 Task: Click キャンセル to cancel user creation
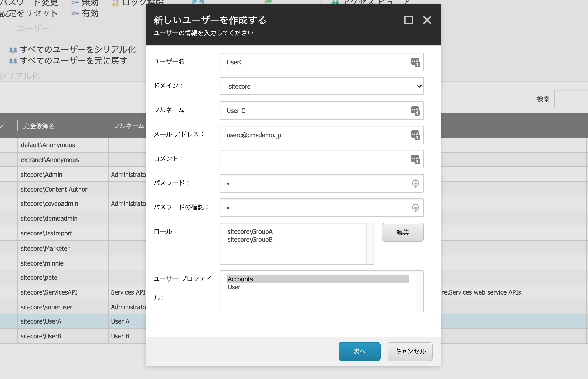click(410, 351)
